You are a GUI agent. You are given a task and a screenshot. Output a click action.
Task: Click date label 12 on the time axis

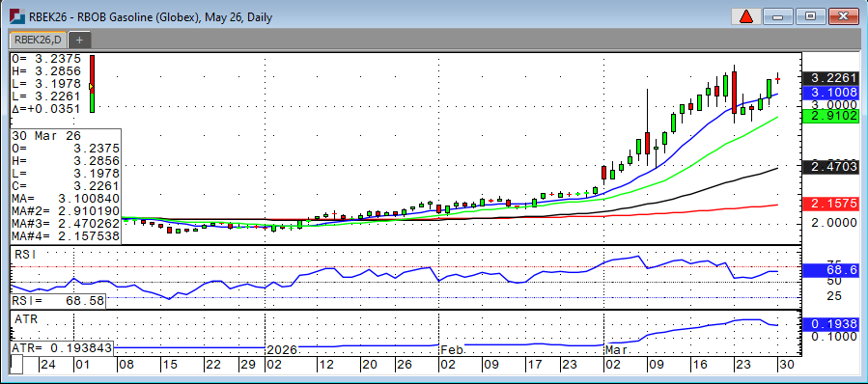click(326, 366)
